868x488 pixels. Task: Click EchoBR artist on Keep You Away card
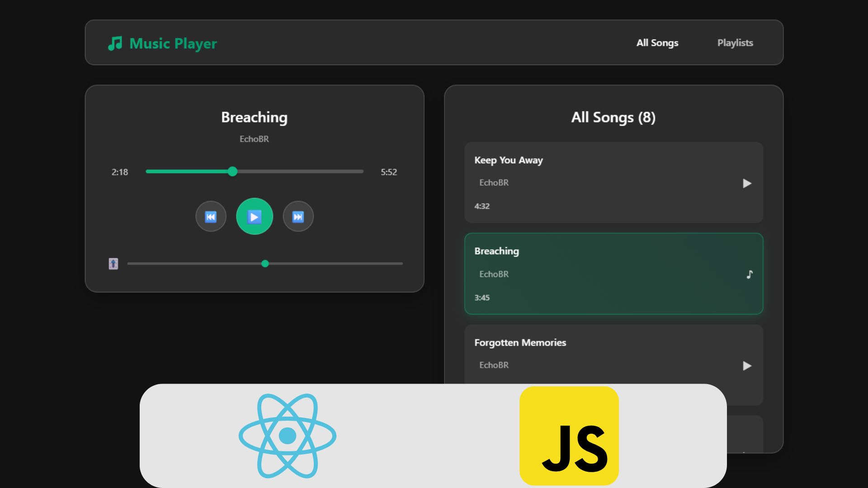(x=494, y=183)
